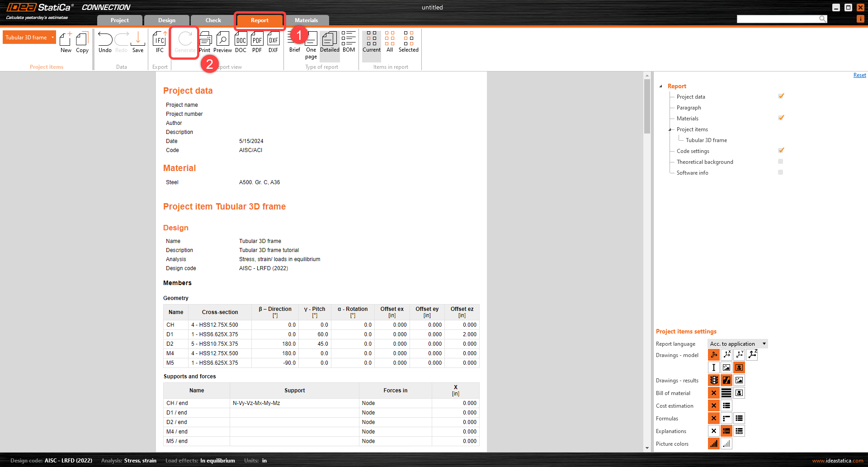Open the report Preview

222,42
